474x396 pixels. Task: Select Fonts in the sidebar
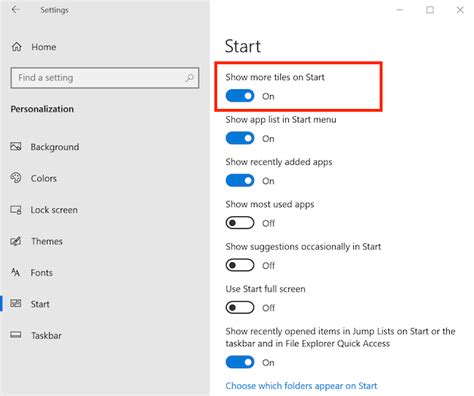[x=42, y=273]
